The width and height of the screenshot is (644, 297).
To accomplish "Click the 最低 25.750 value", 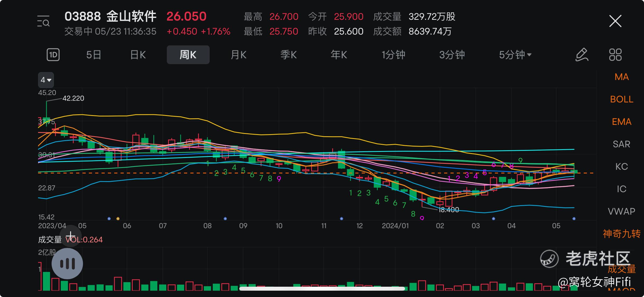I will [284, 31].
